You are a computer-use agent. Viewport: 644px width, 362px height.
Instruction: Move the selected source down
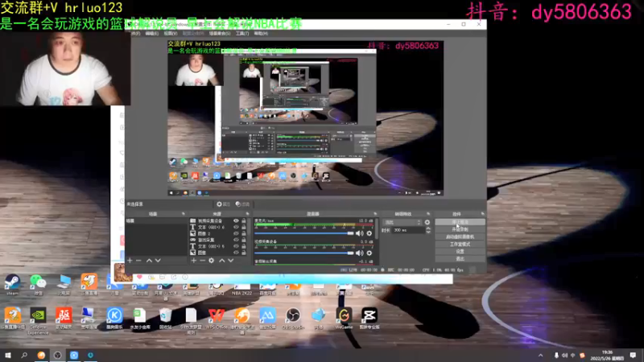click(231, 261)
